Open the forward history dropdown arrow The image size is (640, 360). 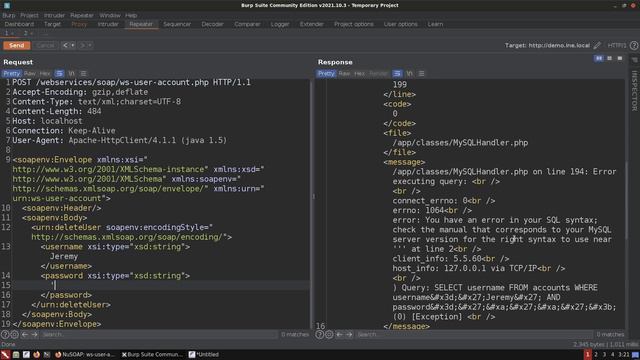tap(90, 45)
